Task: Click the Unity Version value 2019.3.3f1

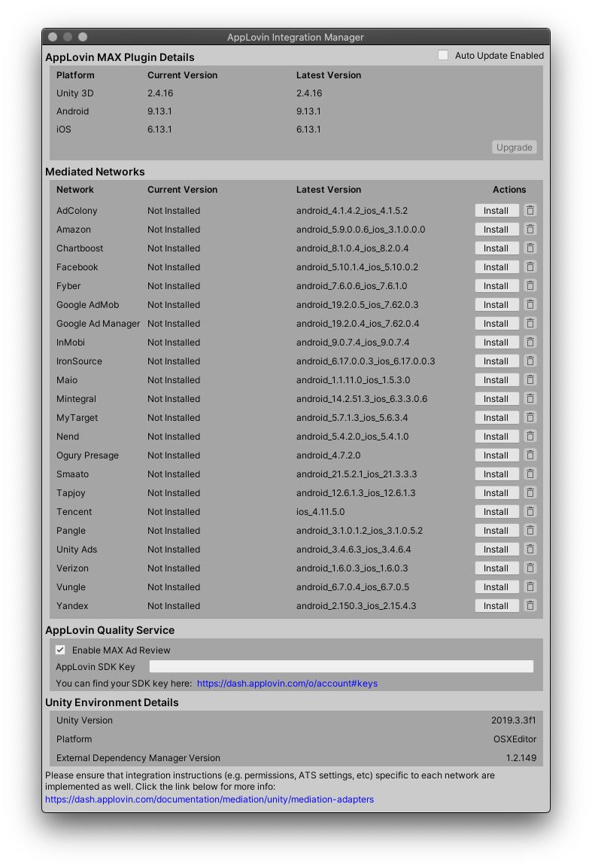Action: pyautogui.click(x=514, y=720)
